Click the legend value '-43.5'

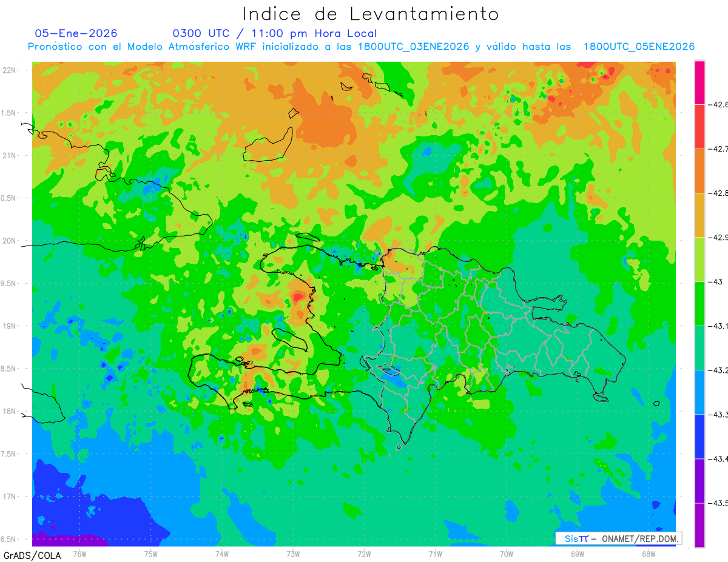click(719, 503)
